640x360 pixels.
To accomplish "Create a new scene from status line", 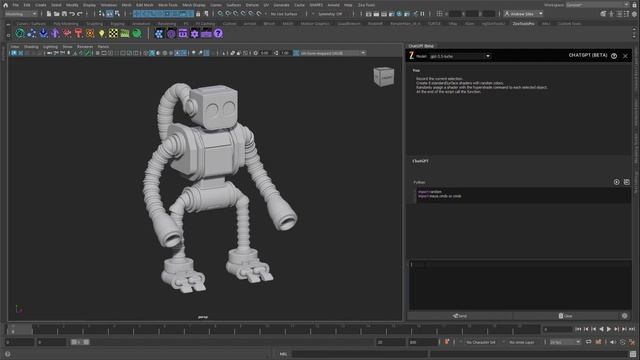I will pyautogui.click(x=49, y=14).
